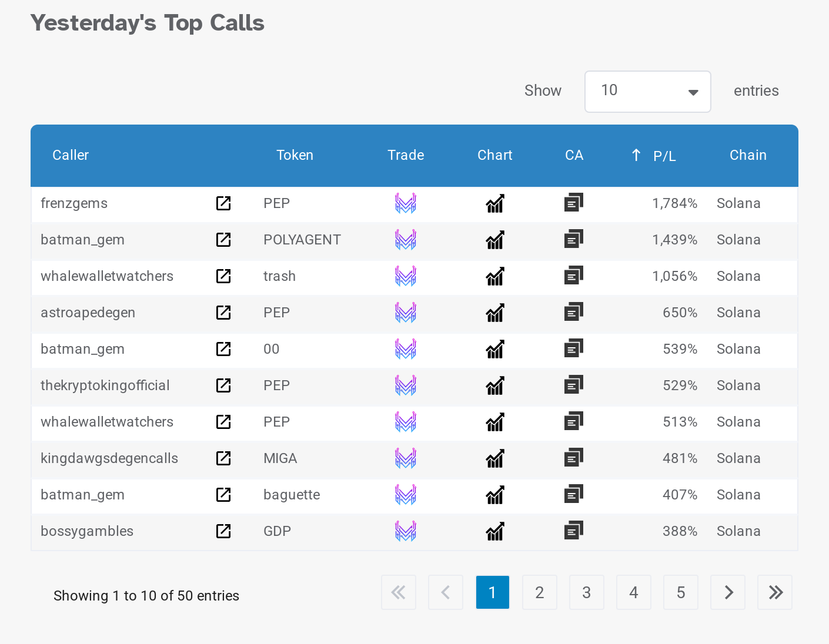Open external link for bossygambles
Screen dimensions: 829x644
tap(223, 531)
